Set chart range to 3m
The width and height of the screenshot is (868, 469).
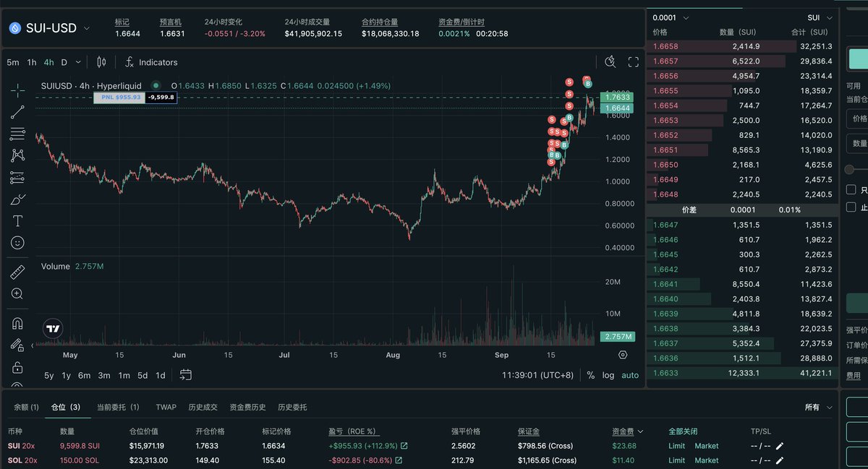(x=104, y=375)
